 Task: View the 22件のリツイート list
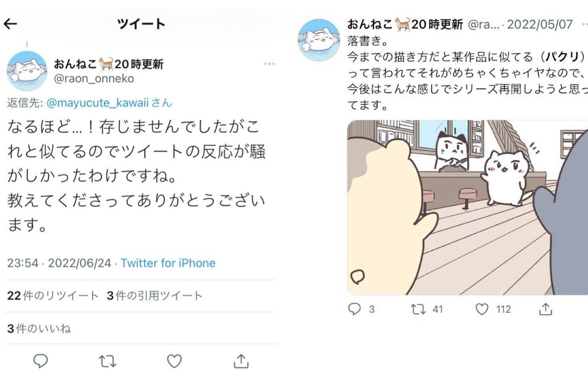[53, 296]
